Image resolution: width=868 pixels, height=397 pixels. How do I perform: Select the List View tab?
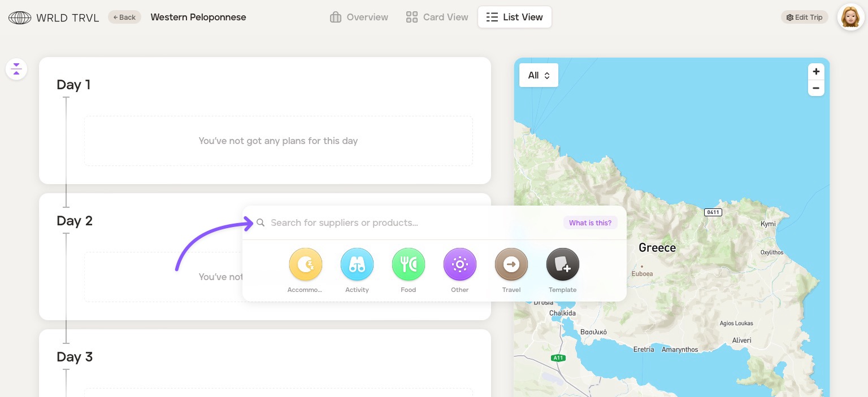point(514,17)
